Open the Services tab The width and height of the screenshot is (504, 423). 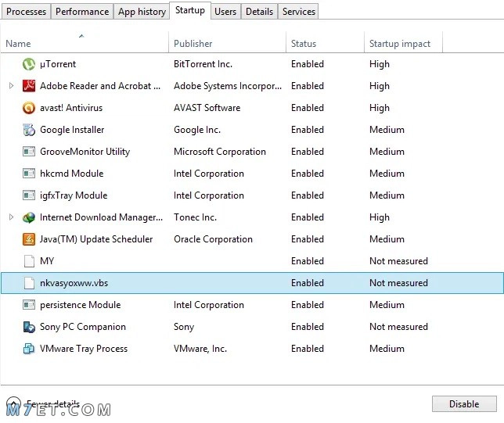(x=299, y=12)
